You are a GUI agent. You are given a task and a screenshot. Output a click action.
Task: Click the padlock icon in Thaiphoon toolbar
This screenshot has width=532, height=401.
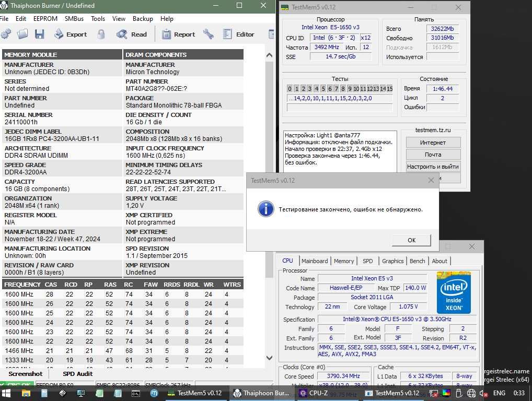(101, 34)
